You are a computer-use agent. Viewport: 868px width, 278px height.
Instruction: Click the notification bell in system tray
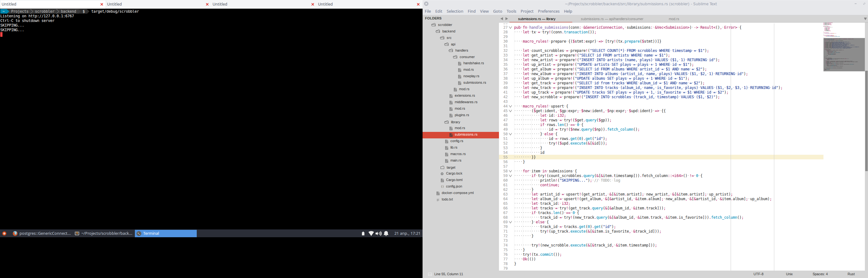[386, 234]
